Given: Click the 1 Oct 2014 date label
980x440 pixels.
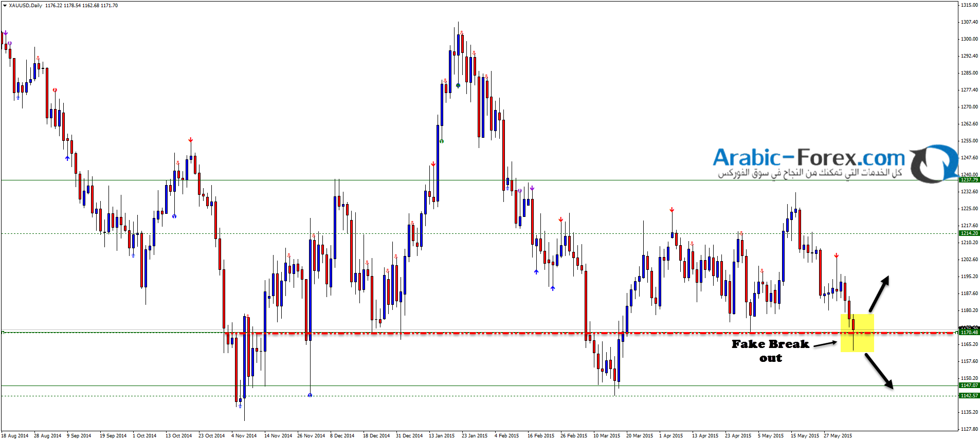Looking at the screenshot, I should pyautogui.click(x=144, y=436).
